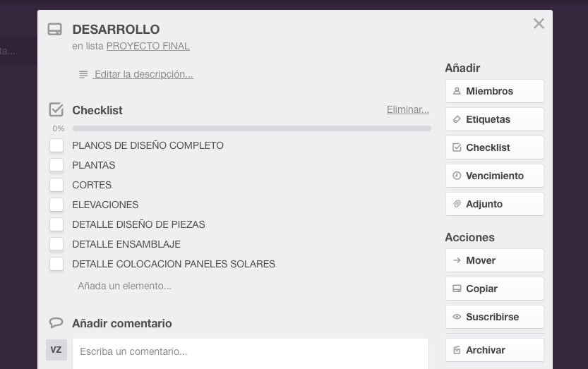Click the speech bubble comment icon
588x369 pixels.
56,323
